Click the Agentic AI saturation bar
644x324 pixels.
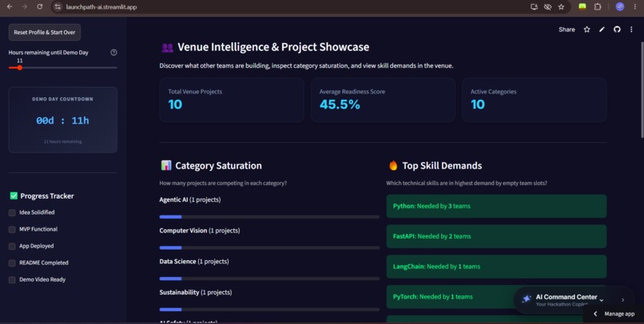269,216
